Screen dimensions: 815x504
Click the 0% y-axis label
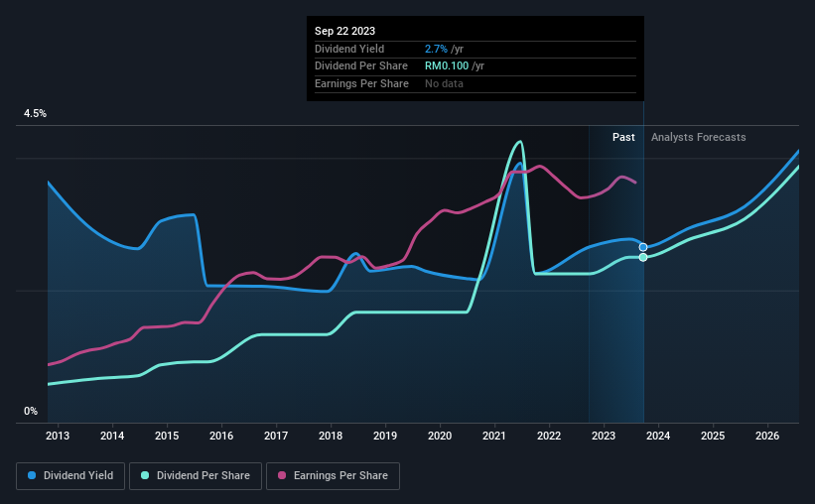pyautogui.click(x=31, y=411)
